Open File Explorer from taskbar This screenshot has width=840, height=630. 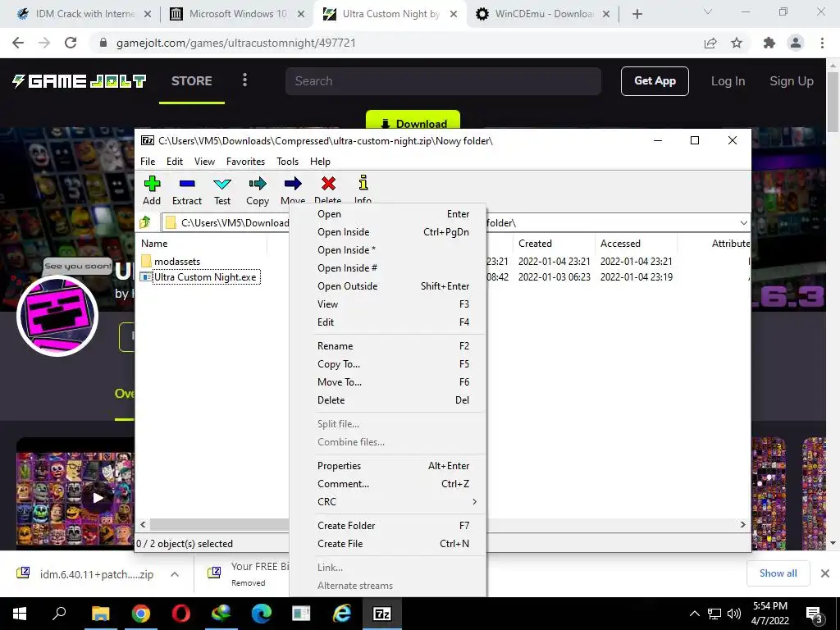[99, 613]
